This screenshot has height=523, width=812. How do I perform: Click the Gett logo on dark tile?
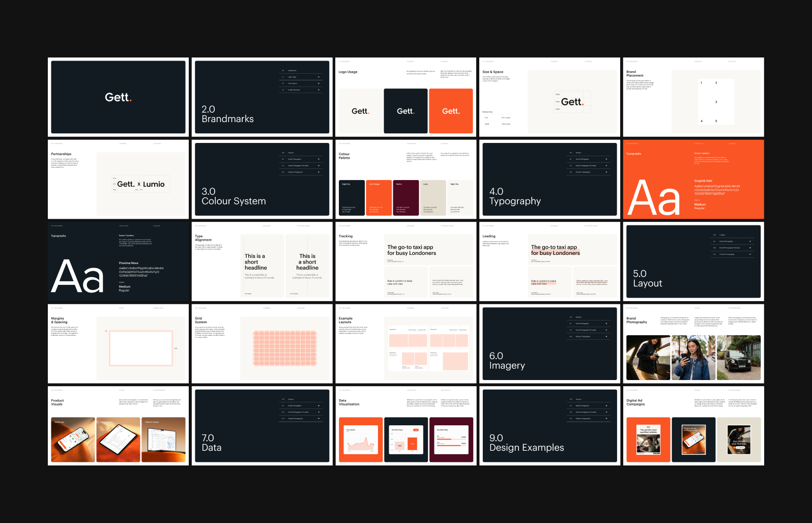[x=405, y=111]
